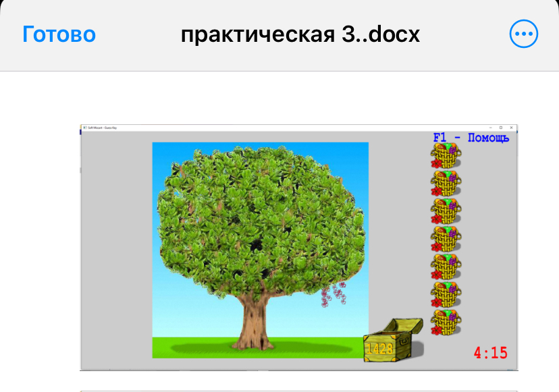The width and height of the screenshot is (559, 392).
Task: Select the fifth fruit basket from top
Action: pos(446,267)
